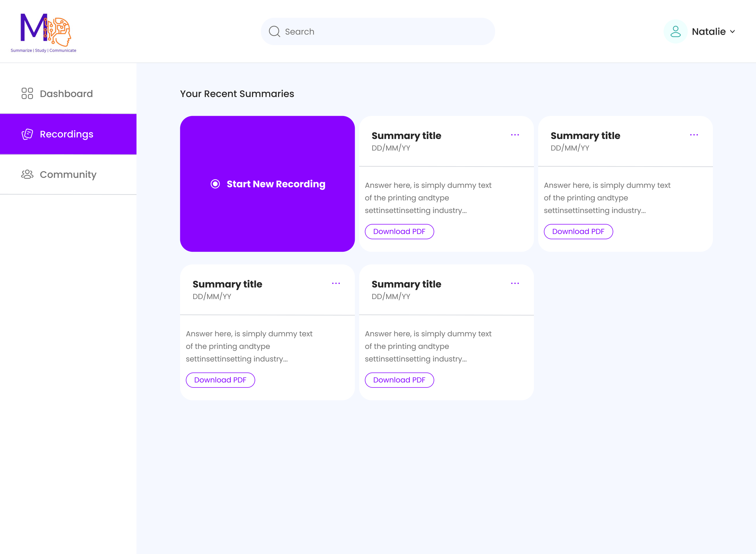Click the Community people icon
This screenshot has width=756, height=554.
27,174
